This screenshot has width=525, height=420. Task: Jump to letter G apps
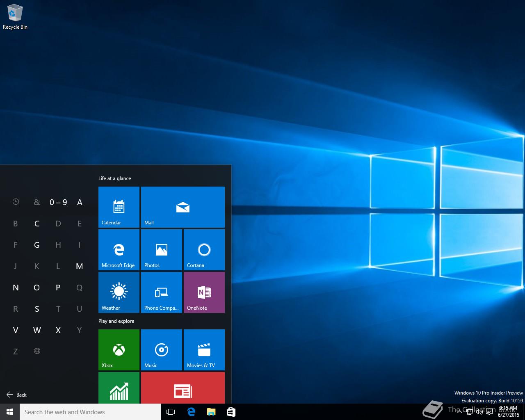click(x=37, y=244)
